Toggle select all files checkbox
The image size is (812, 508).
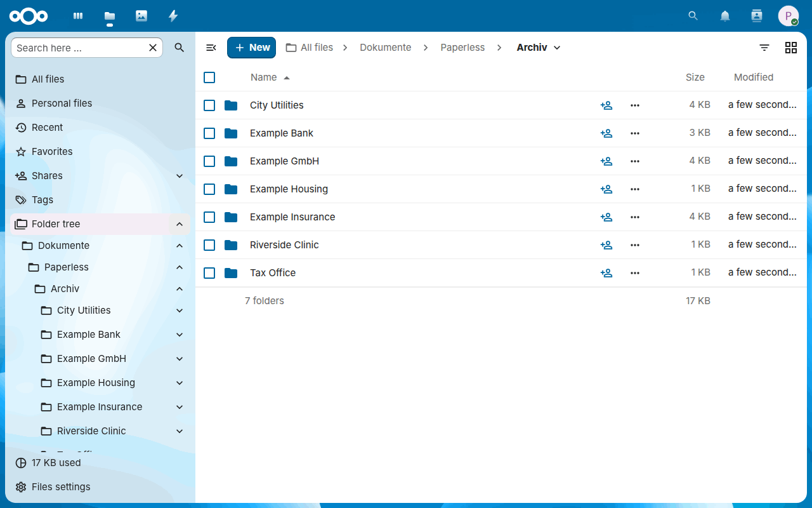pyautogui.click(x=209, y=77)
